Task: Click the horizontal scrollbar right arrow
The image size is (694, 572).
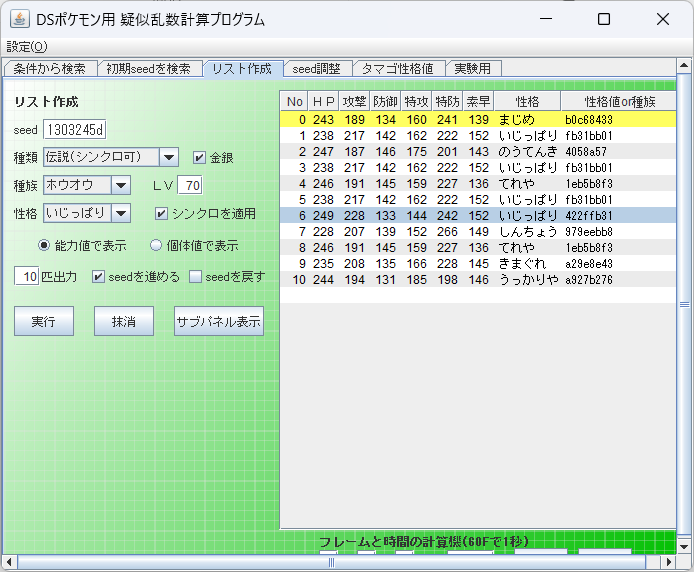Action: point(669,562)
